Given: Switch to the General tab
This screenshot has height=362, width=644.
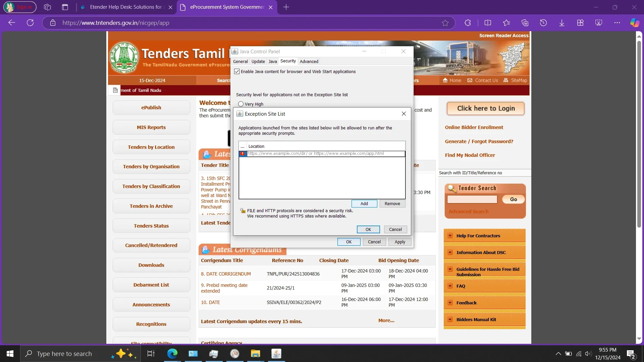Looking at the screenshot, I should 240,62.
